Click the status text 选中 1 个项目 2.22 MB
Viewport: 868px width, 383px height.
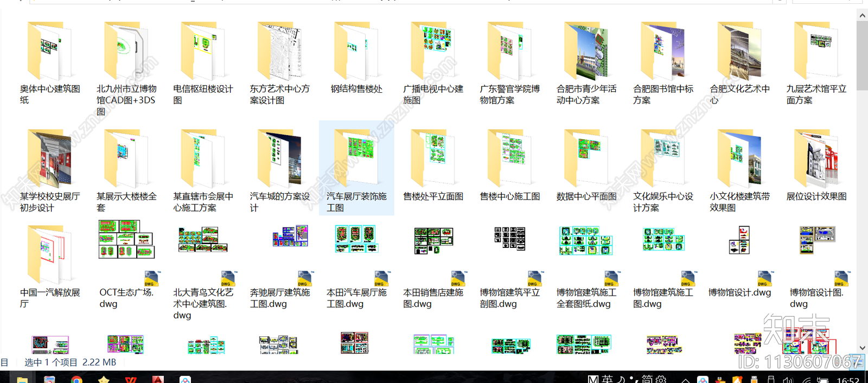pos(70,362)
